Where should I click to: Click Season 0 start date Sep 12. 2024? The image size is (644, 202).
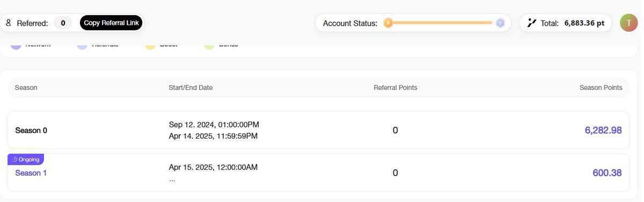(x=214, y=125)
